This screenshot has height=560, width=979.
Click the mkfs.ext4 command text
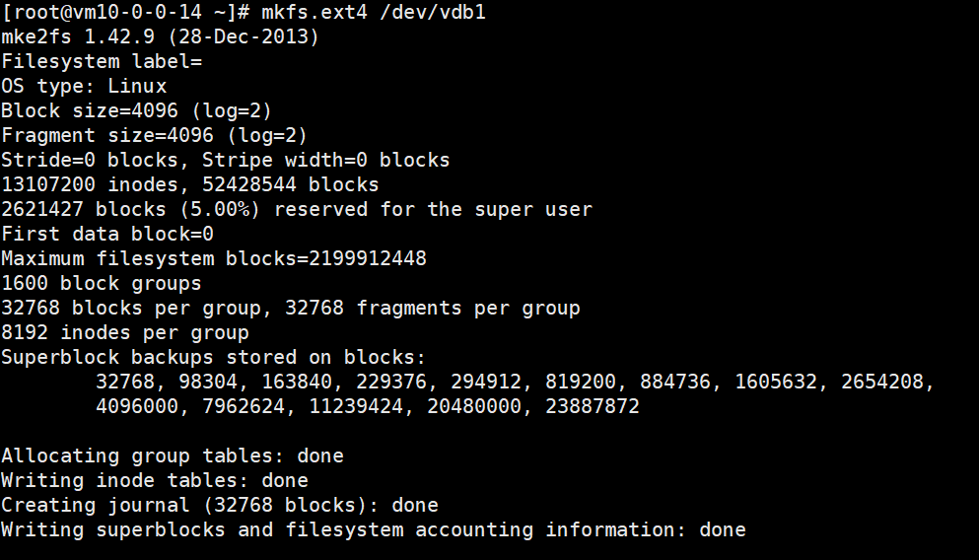[315, 13]
